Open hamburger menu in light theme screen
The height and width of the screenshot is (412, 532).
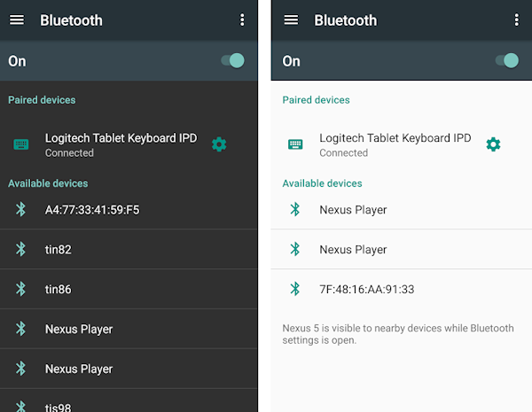coord(291,20)
